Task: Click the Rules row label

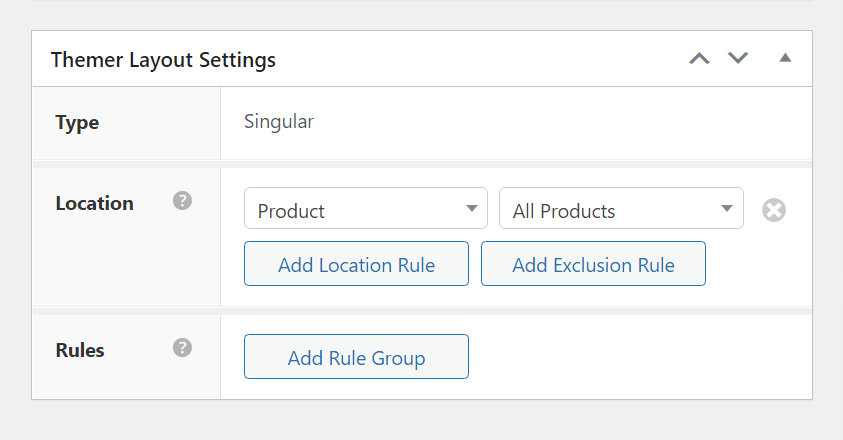Action: point(80,350)
